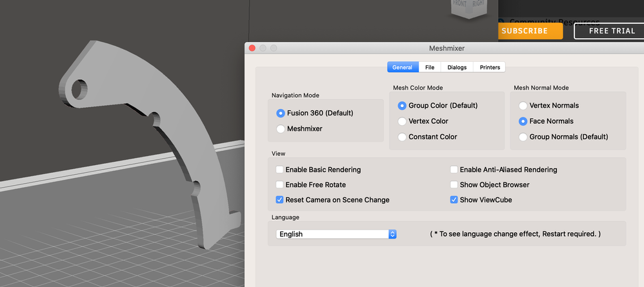
Task: Open the Printers preferences tab
Action: tap(490, 67)
